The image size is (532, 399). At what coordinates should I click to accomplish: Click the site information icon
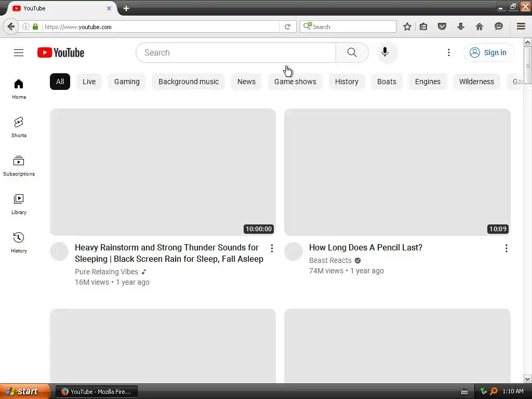coord(26,26)
